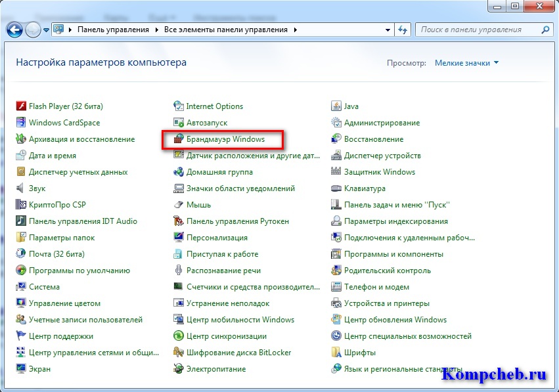
Task: Open Значки области уведомлений link
Action: pyautogui.click(x=240, y=188)
